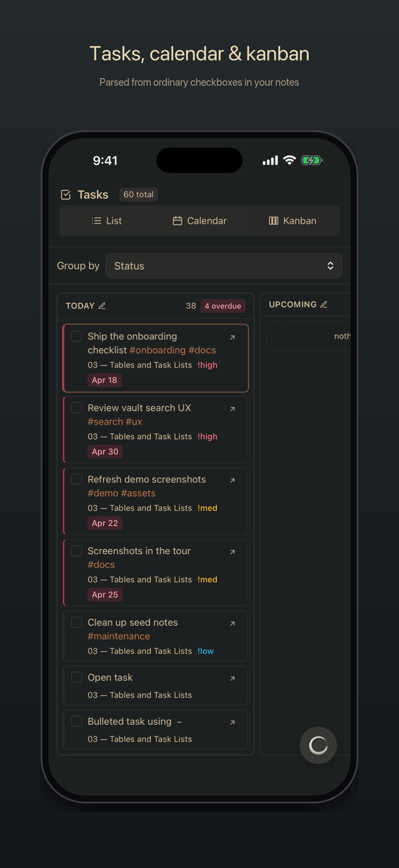This screenshot has height=868, width=399.
Task: Open the Group by Status dropdown
Action: (x=223, y=266)
